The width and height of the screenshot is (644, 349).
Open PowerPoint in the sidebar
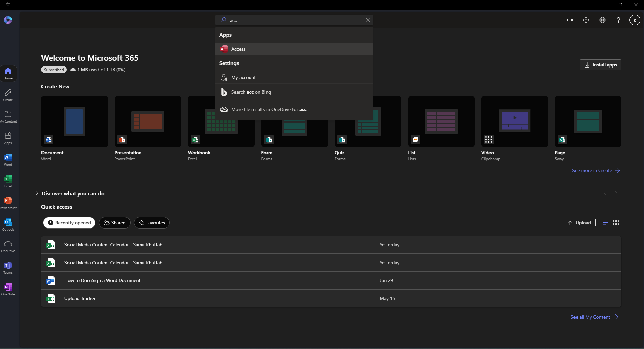click(x=8, y=203)
